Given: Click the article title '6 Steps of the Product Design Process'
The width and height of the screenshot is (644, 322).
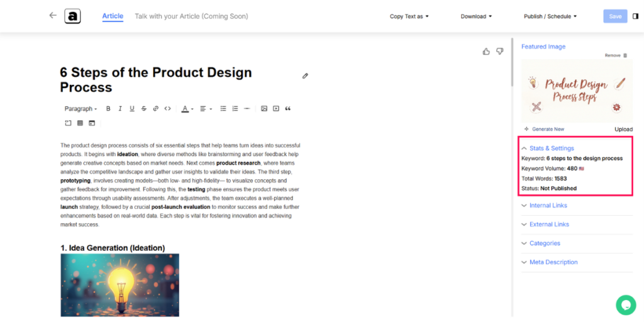Looking at the screenshot, I should click(x=156, y=80).
